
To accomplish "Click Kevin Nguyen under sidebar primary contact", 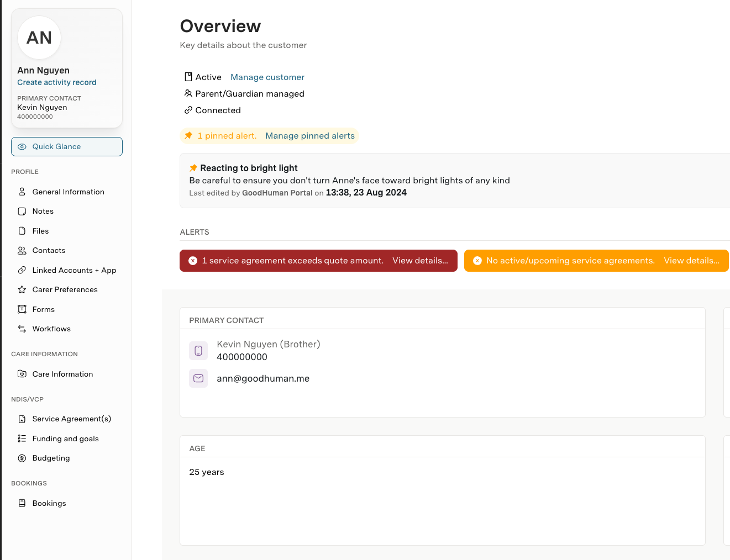I will 42,108.
